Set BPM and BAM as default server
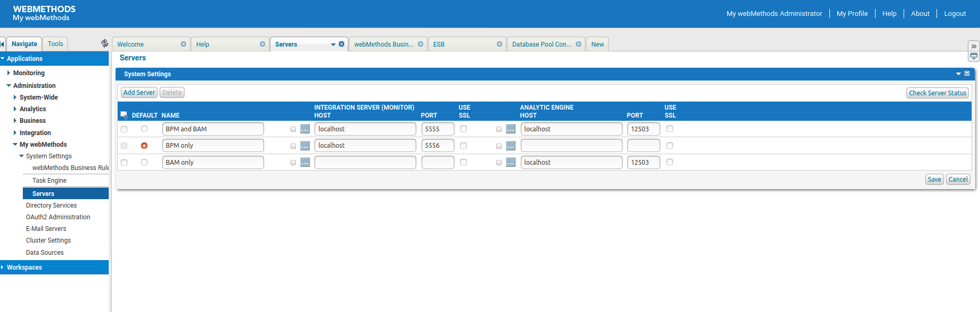Image resolution: width=980 pixels, height=312 pixels. (144, 129)
